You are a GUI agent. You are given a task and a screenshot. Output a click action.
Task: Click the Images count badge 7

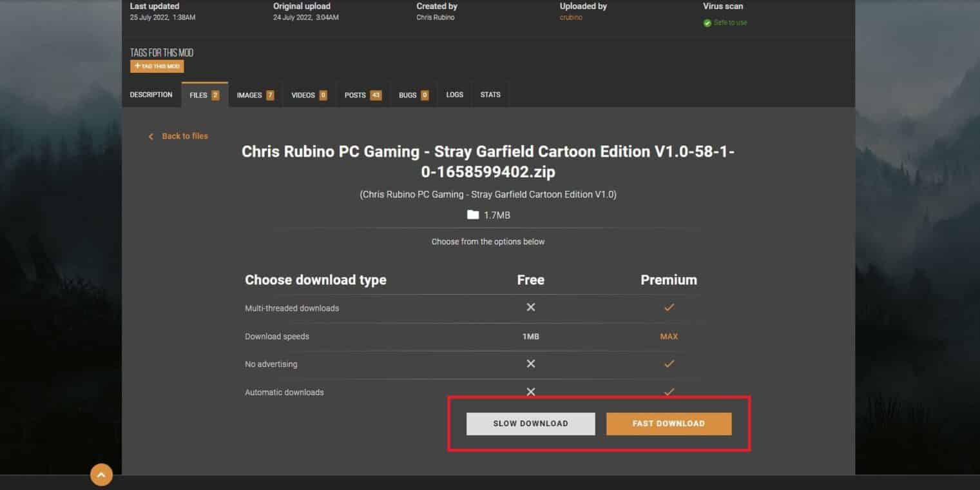[x=270, y=95]
